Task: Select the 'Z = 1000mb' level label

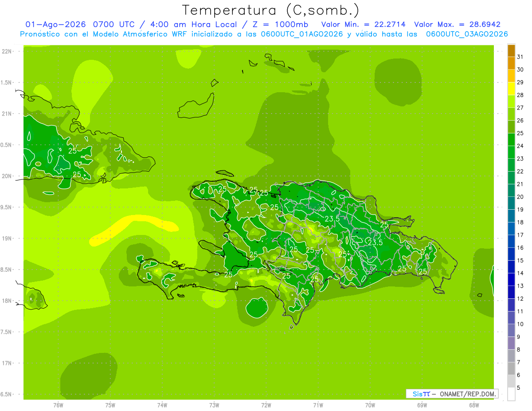Action: point(280,24)
